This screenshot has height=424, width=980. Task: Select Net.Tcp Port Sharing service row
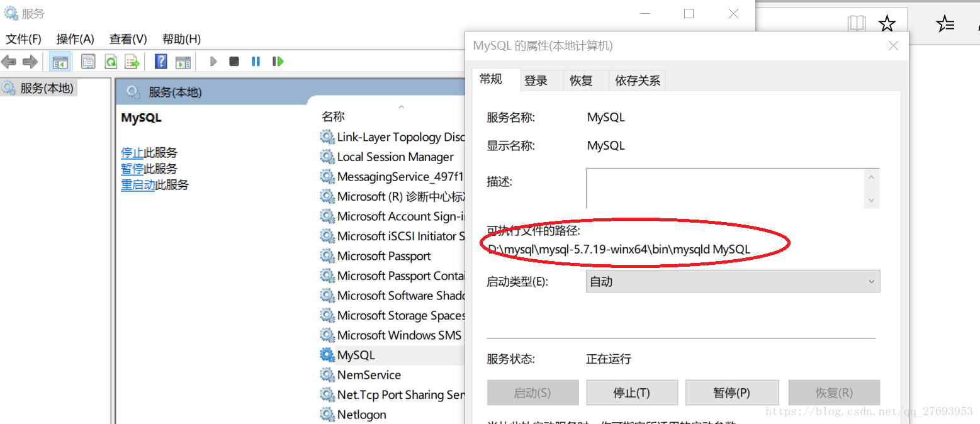[x=391, y=394]
